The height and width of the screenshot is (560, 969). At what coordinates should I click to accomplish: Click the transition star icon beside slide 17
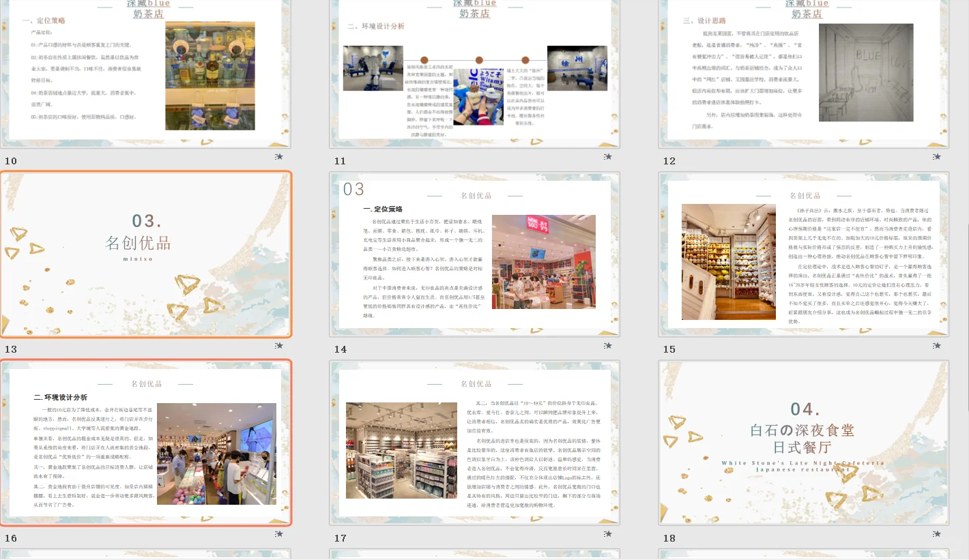[x=607, y=534]
